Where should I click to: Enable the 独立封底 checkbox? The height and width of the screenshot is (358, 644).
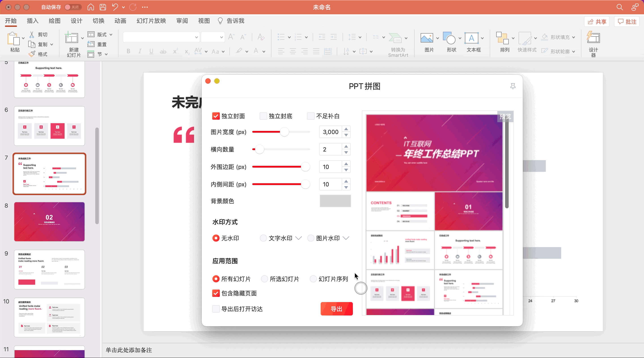pyautogui.click(x=263, y=116)
